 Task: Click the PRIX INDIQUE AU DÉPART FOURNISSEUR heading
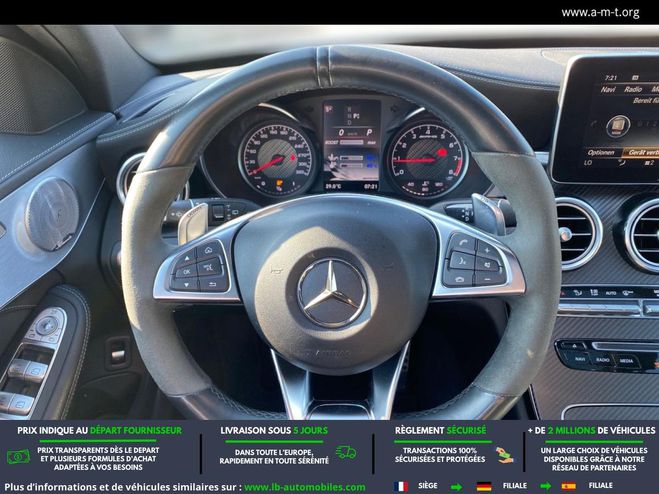(100, 431)
